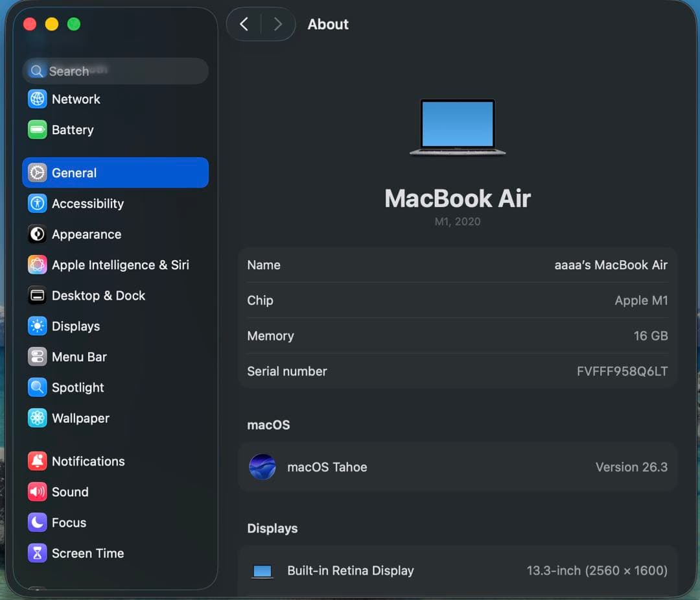700x600 pixels.
Task: Click "Built-in Retina Display" text
Action: tap(351, 571)
